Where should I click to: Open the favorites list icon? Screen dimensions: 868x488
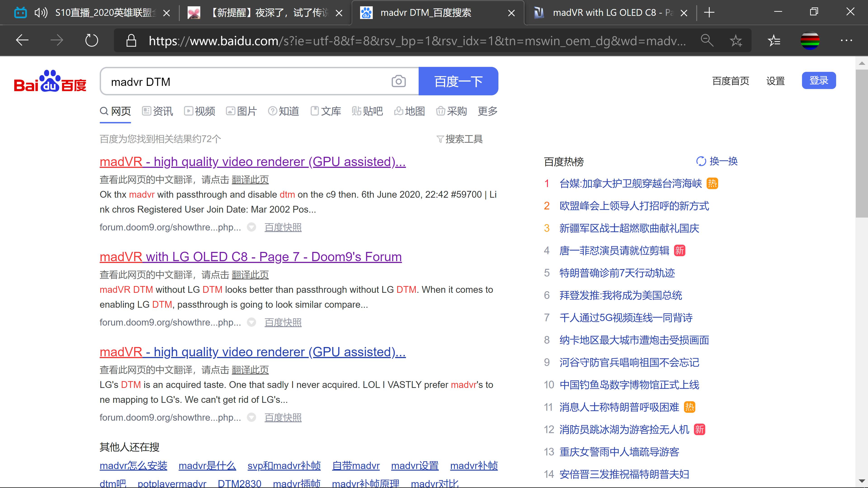pyautogui.click(x=774, y=40)
